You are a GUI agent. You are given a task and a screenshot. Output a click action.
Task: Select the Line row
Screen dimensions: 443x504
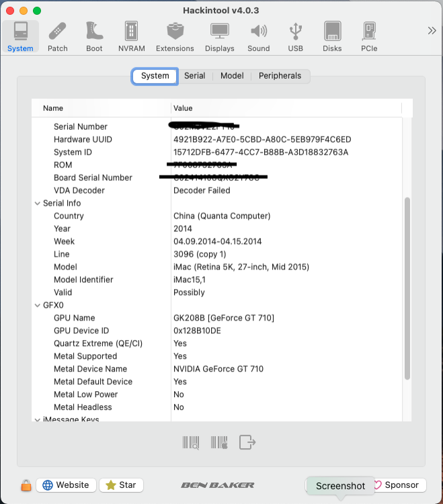[x=217, y=254]
